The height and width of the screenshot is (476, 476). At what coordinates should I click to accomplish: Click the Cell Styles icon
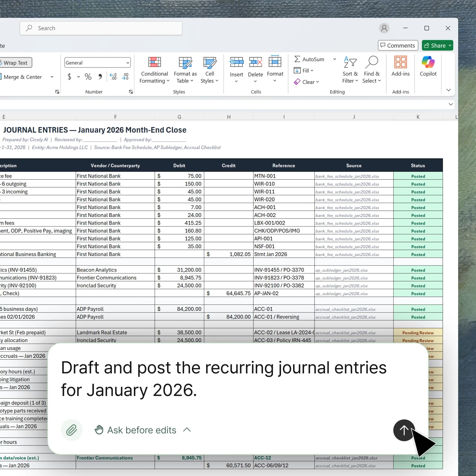pyautogui.click(x=209, y=62)
